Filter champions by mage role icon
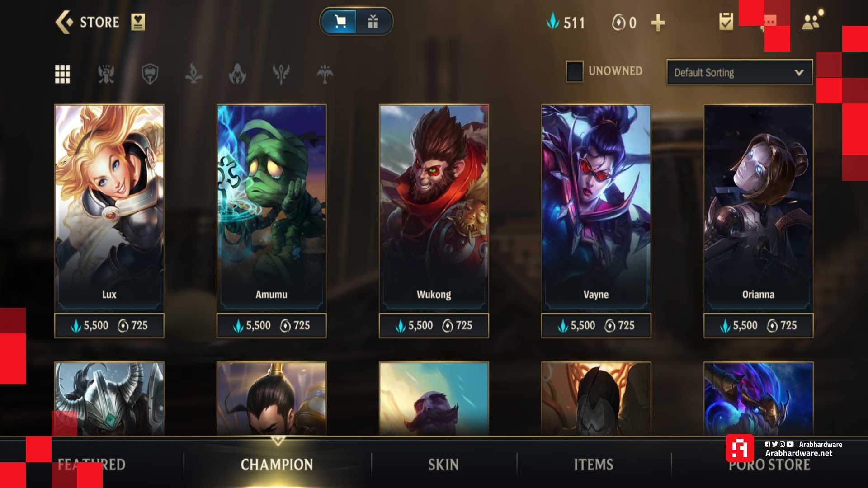Viewport: 868px width, 488px height. tap(193, 73)
